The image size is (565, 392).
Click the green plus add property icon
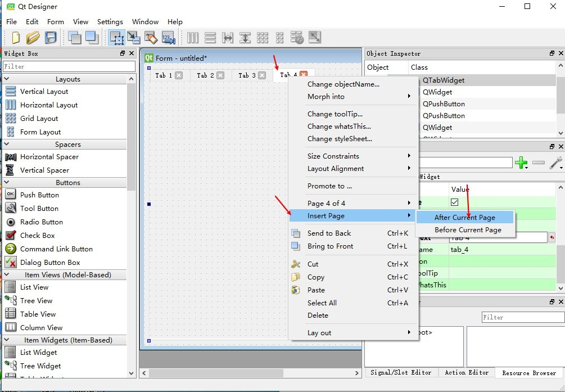[x=521, y=163]
